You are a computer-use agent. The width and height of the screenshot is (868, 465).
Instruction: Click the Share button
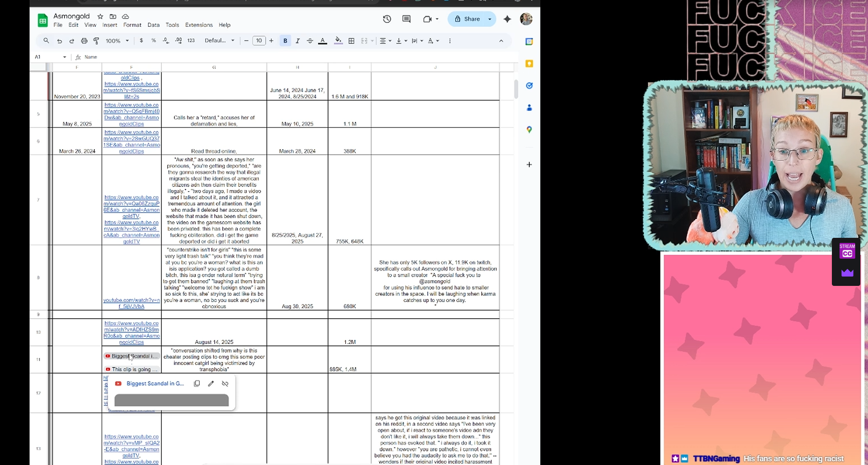[467, 19]
